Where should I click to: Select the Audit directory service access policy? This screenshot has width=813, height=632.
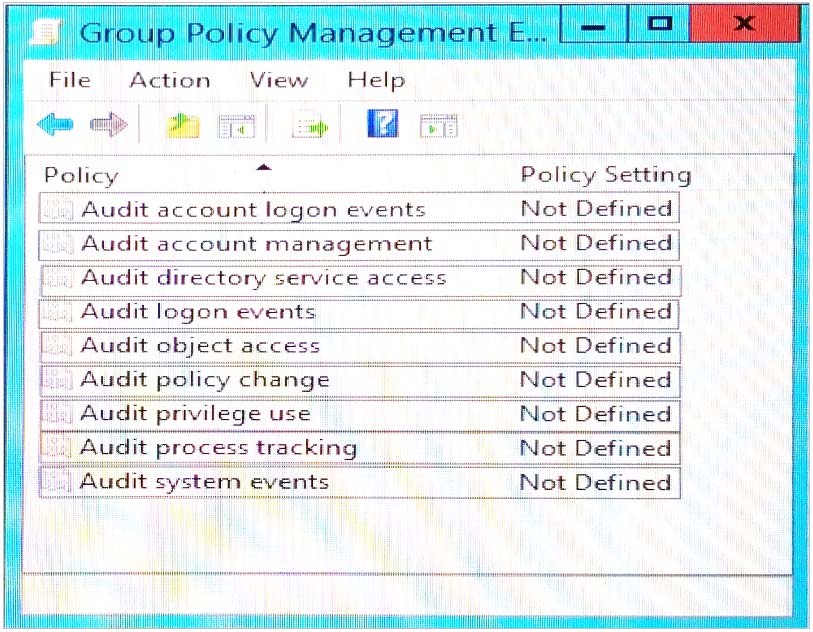(x=360, y=279)
